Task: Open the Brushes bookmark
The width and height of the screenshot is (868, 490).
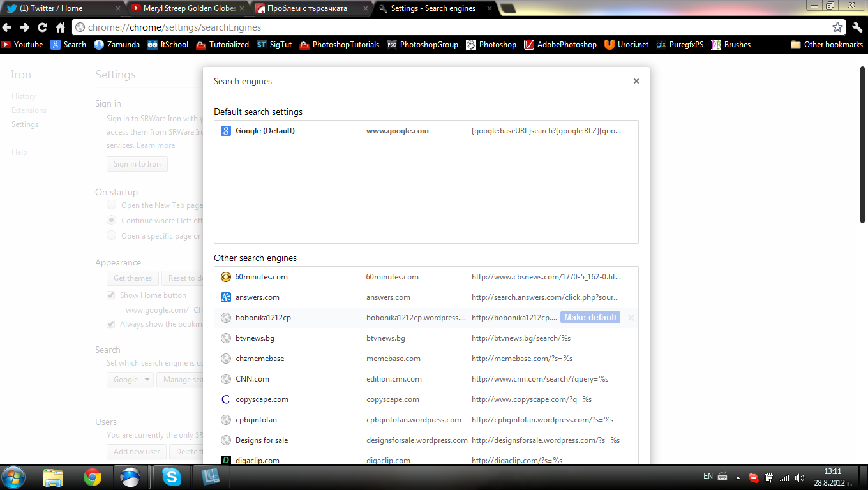Action: click(x=731, y=45)
